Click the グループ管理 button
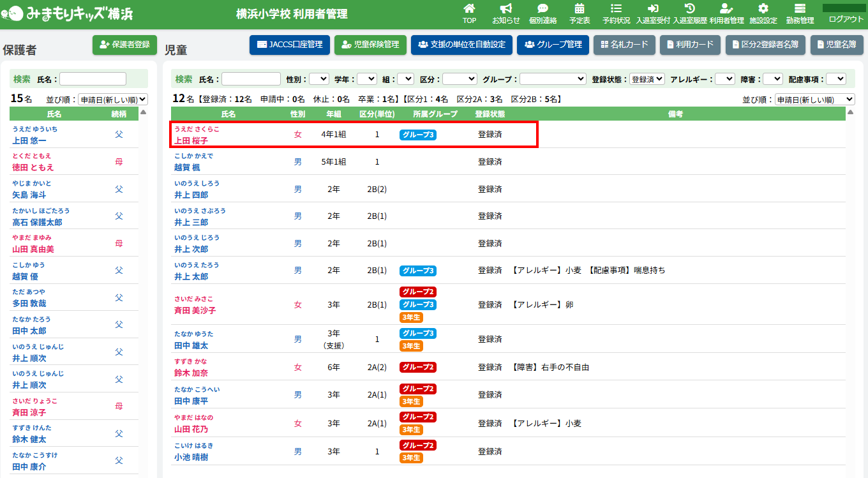 tap(553, 45)
